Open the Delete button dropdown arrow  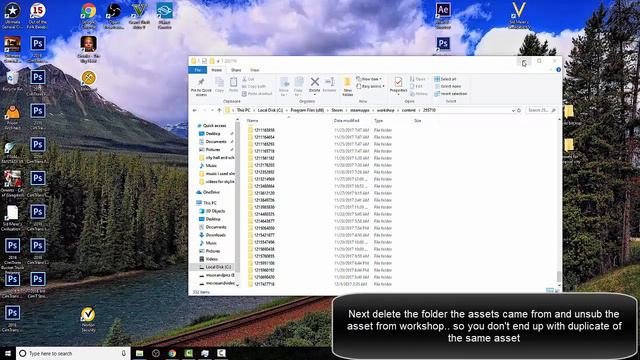click(x=314, y=94)
